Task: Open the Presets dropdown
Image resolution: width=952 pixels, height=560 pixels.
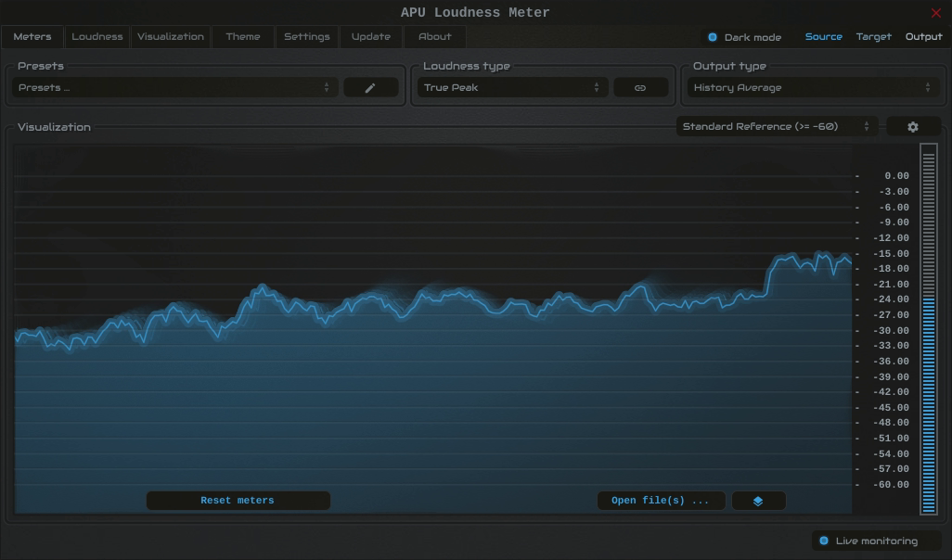Action: [x=174, y=88]
